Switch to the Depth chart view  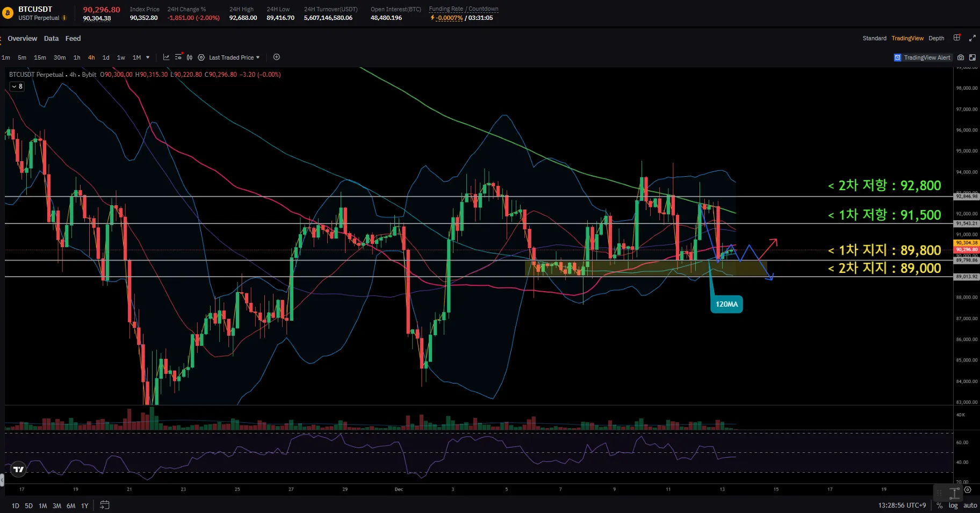click(x=936, y=38)
